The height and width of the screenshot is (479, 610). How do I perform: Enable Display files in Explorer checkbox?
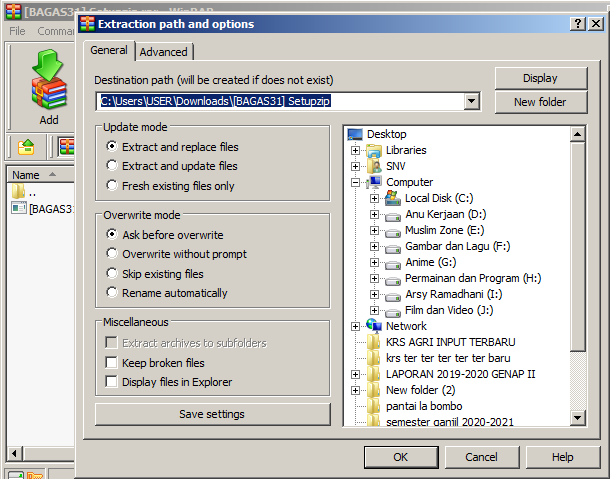pyautogui.click(x=112, y=382)
